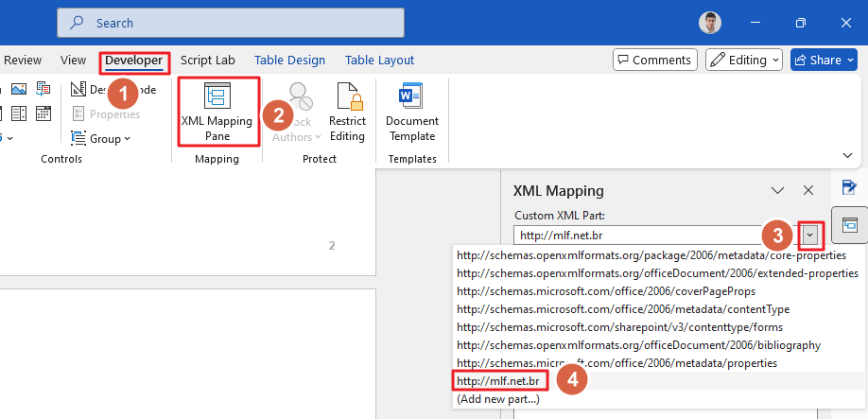Expand the Group dropdown in Controls

pos(101,138)
